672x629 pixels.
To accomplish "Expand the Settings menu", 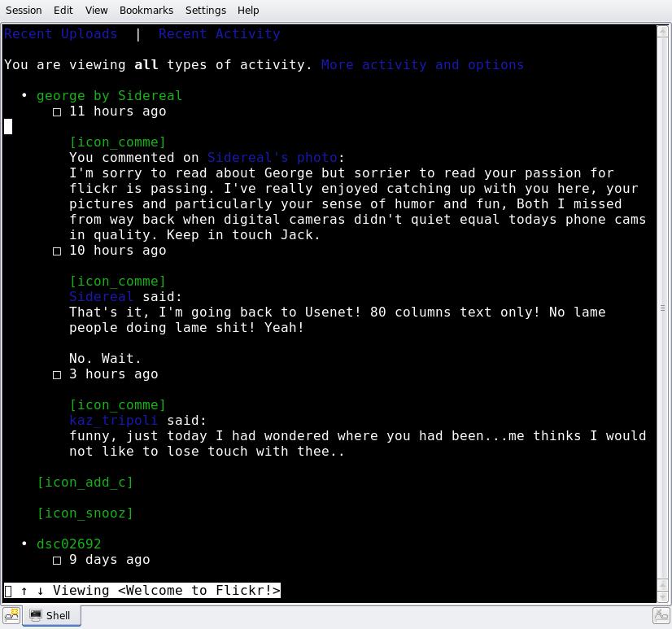I will coord(205,10).
